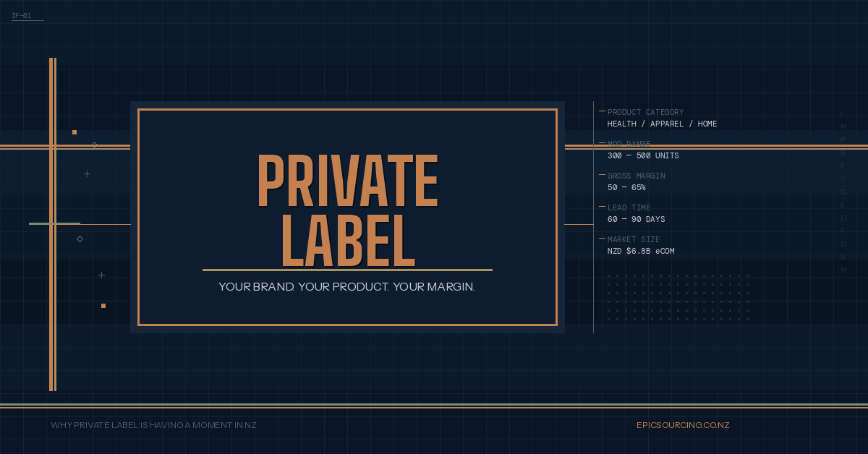
Task: Click the '60 — 90 DAYS' value
Action: (637, 219)
